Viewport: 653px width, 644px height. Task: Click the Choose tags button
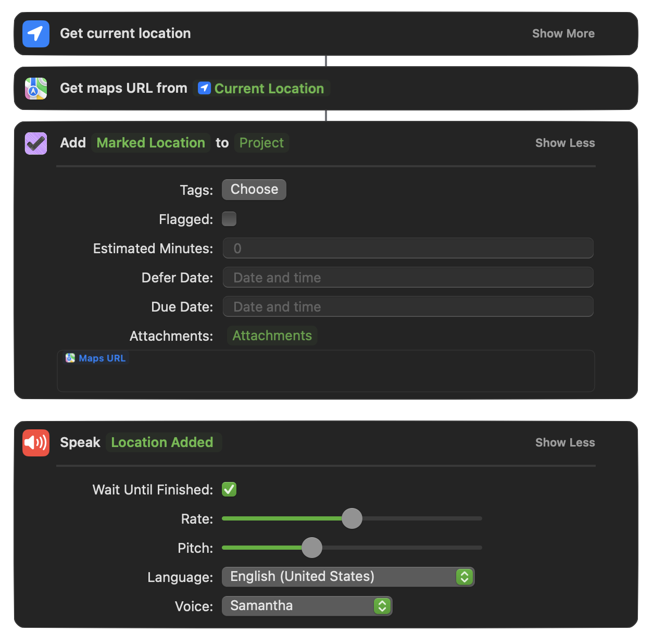[x=254, y=190]
